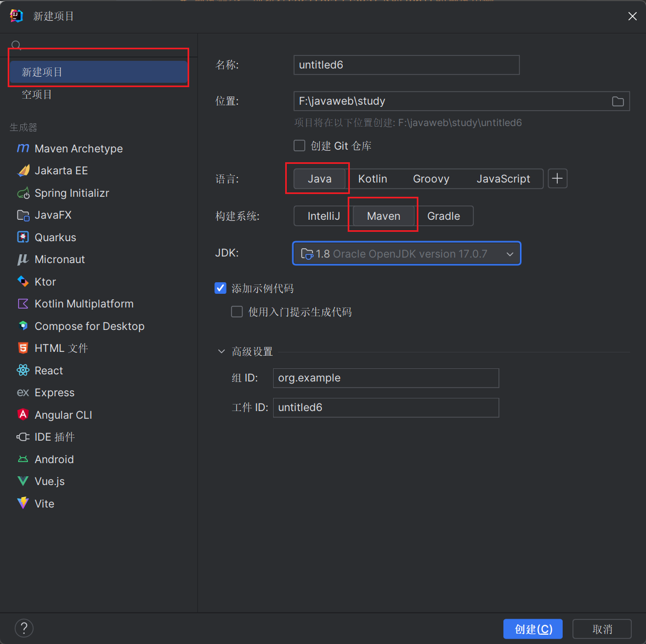Click the Angular CLI red icon
This screenshot has height=644, width=646.
(x=23, y=414)
